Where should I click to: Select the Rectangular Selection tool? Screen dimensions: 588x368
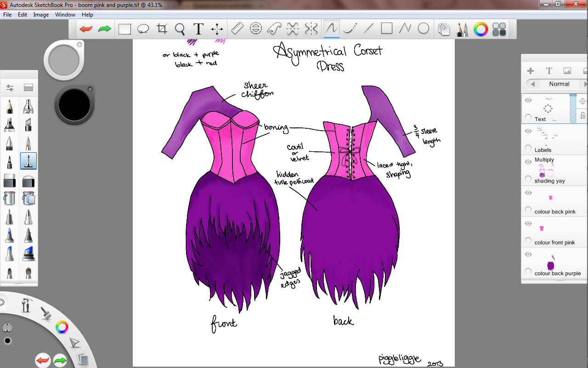[x=124, y=29]
